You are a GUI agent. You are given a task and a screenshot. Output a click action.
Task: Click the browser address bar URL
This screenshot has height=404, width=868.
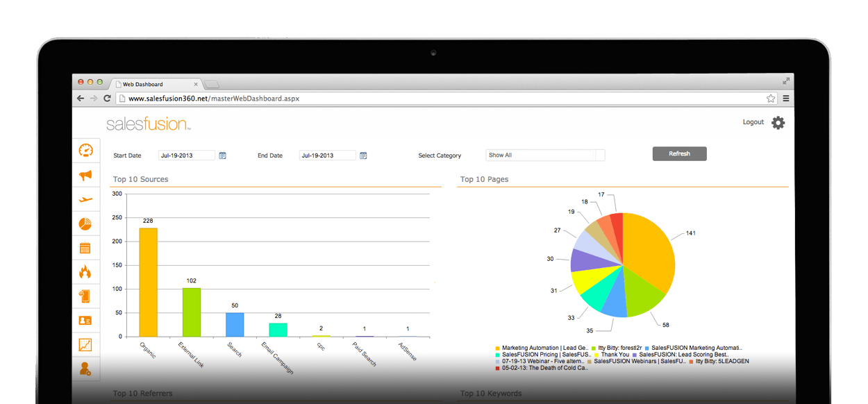pyautogui.click(x=214, y=99)
